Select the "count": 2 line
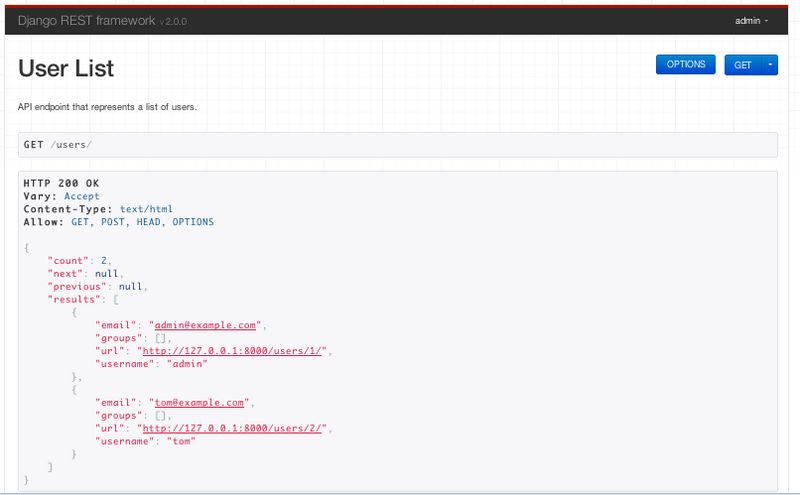 click(x=79, y=261)
